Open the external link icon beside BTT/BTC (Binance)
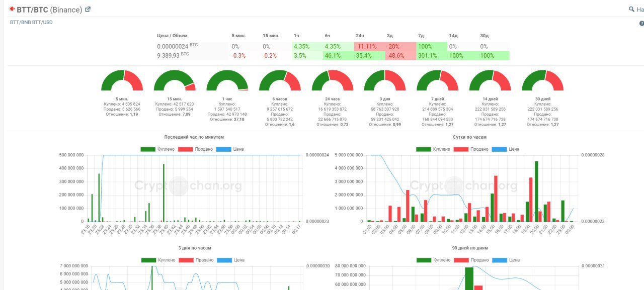Screen dimensions: 644x290 pos(88,9)
